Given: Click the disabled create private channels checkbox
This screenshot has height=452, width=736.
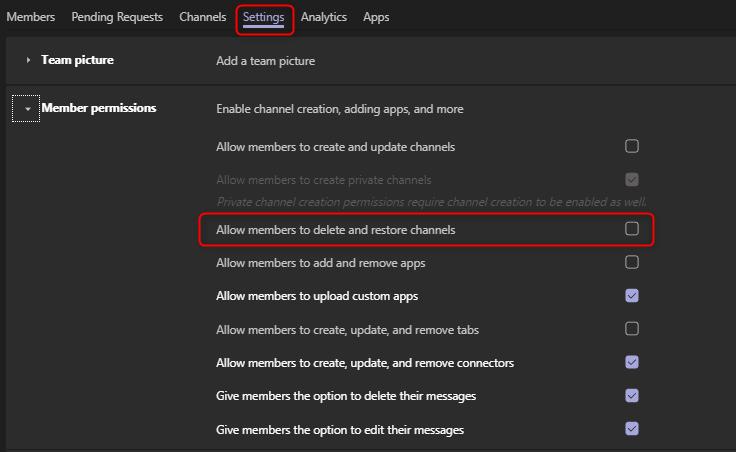Looking at the screenshot, I should pyautogui.click(x=632, y=179).
